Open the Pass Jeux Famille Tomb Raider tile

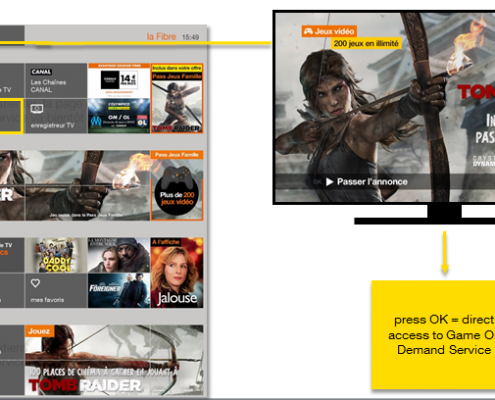pos(177,98)
